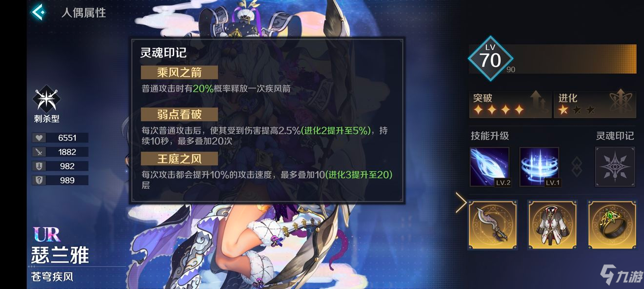Select the white coat armor slot
The image size is (644, 289).
tap(553, 225)
